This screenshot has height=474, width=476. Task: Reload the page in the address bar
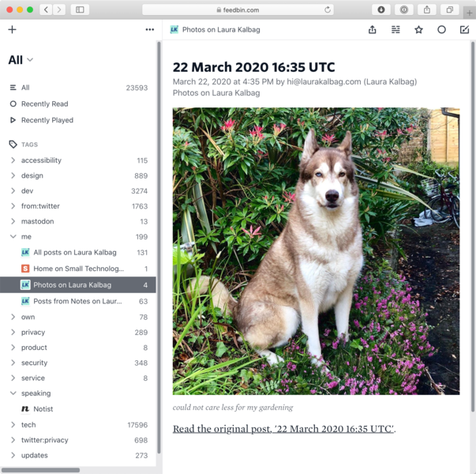pos(328,9)
